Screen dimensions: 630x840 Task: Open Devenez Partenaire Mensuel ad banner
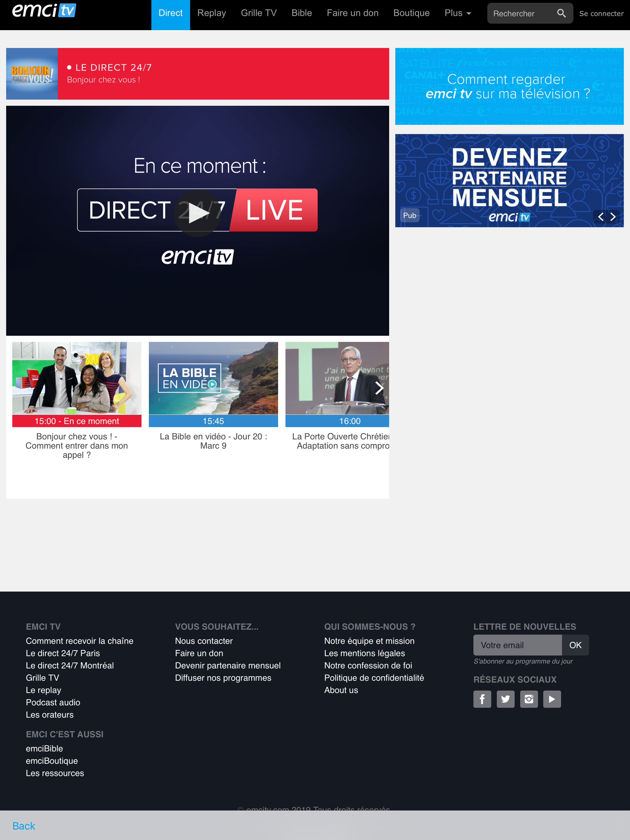click(509, 180)
